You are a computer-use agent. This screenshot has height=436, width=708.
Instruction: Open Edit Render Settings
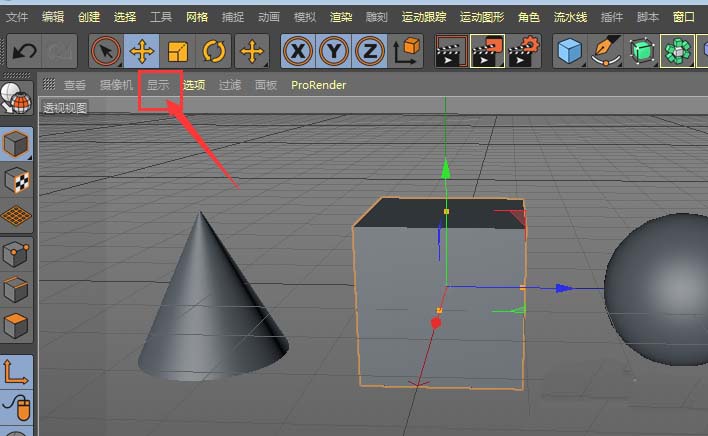(x=524, y=51)
